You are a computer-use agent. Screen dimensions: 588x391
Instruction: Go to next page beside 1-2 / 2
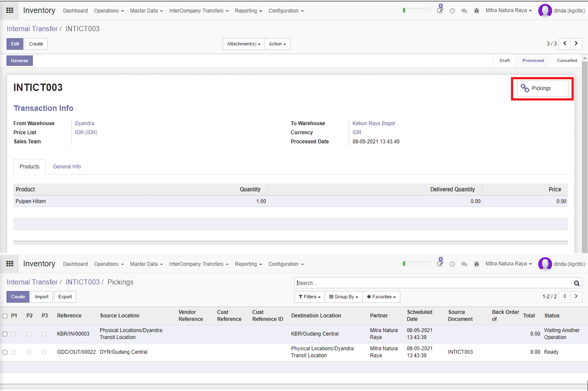pos(577,296)
